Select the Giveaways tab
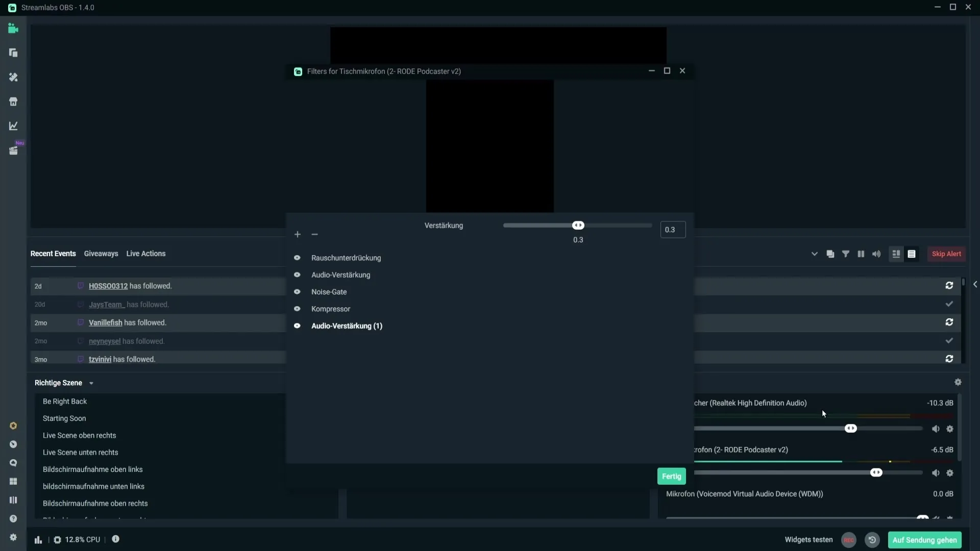The width and height of the screenshot is (980, 551). tap(100, 254)
